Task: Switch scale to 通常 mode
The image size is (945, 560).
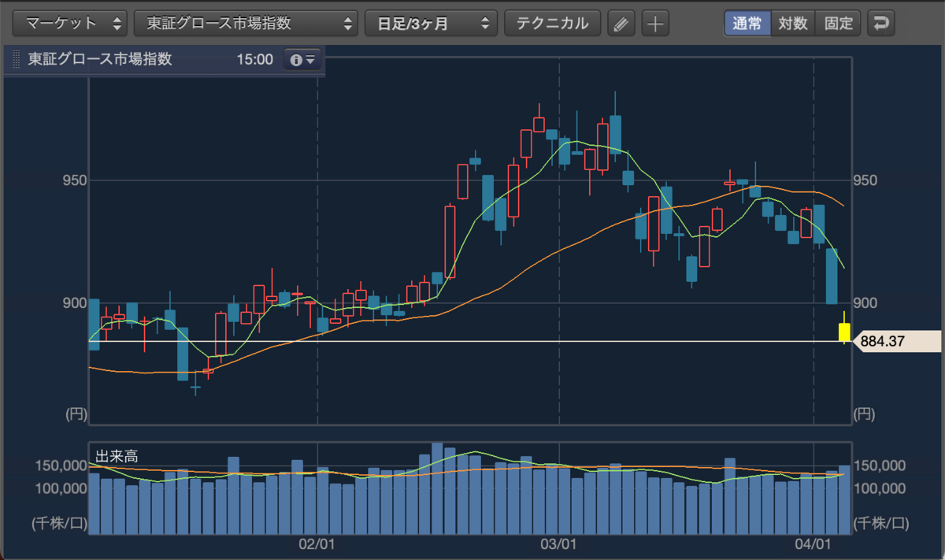Action: (x=747, y=23)
